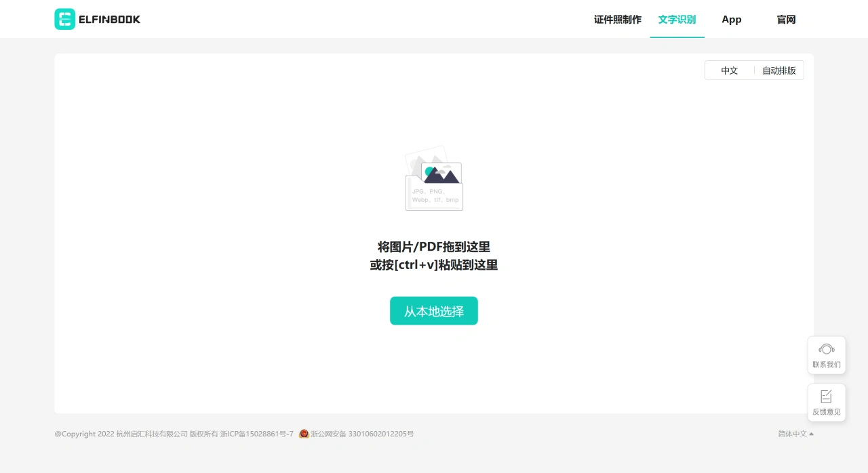Click the ELFINBOOK green logo icon
The image size is (868, 473).
coord(64,19)
